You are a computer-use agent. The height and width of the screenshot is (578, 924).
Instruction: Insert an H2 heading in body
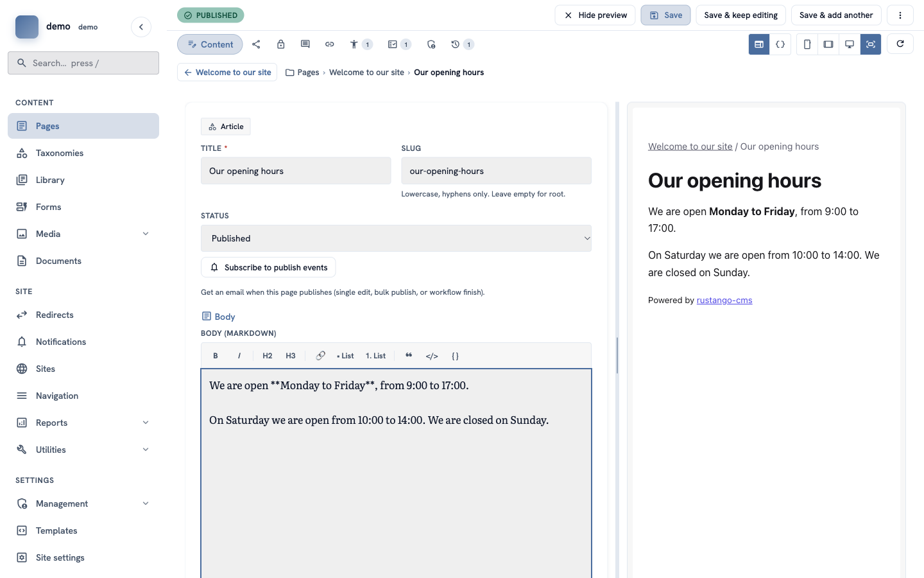[x=268, y=356]
